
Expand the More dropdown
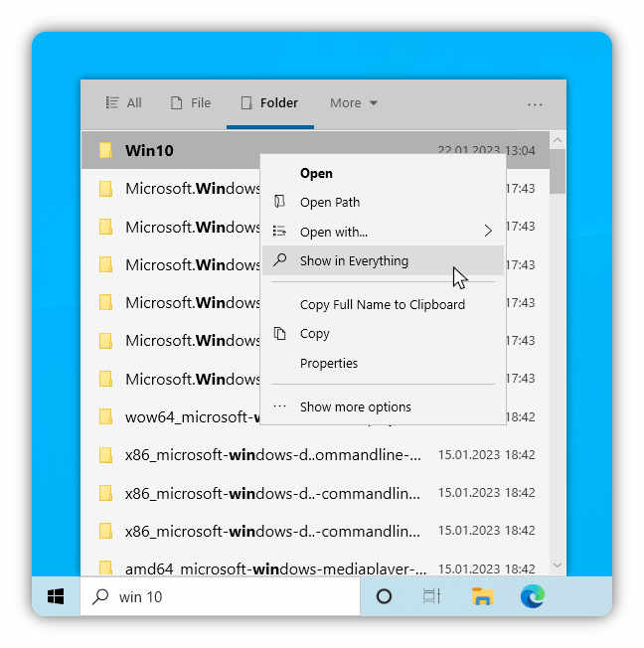(x=354, y=102)
